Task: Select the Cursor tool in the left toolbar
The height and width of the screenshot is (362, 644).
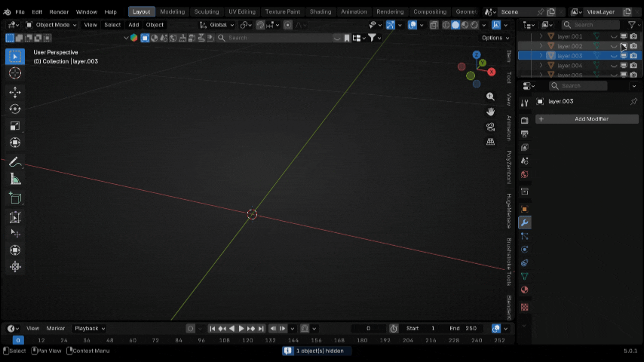Action: pos(15,73)
